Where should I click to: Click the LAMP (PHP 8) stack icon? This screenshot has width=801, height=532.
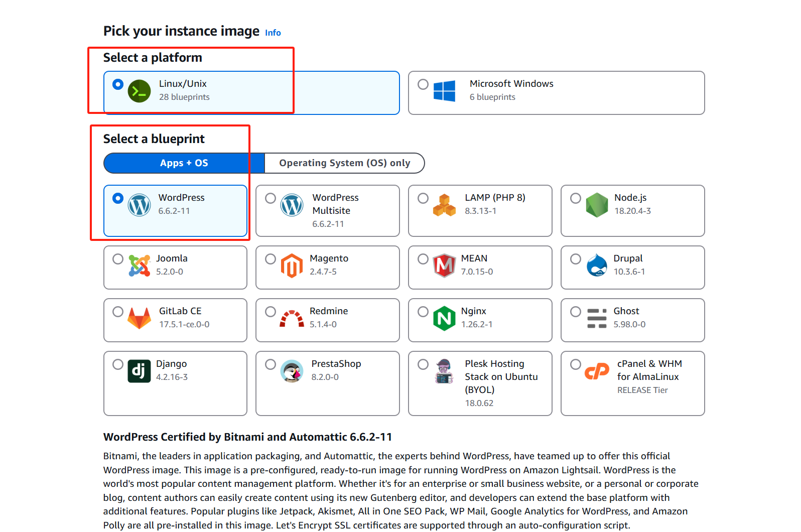pos(444,205)
